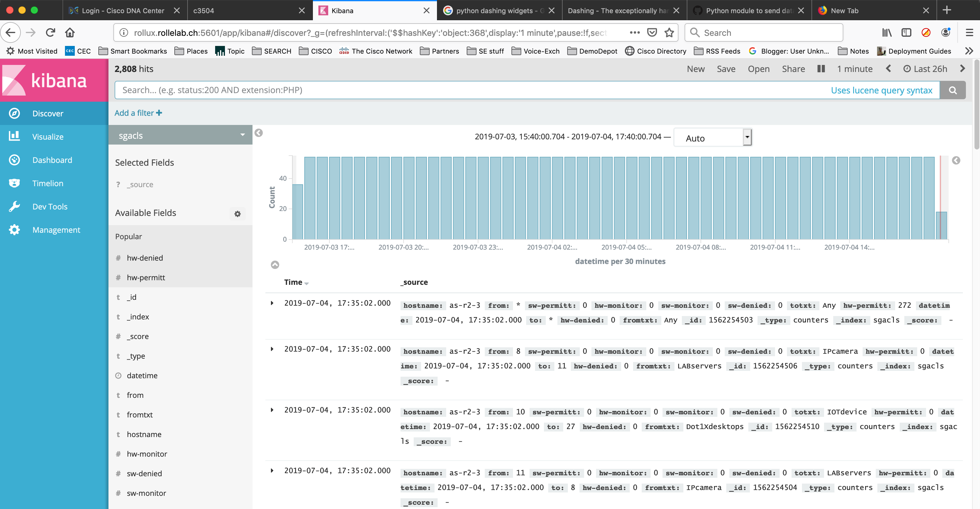Run search with the magnifier button

pyautogui.click(x=952, y=90)
